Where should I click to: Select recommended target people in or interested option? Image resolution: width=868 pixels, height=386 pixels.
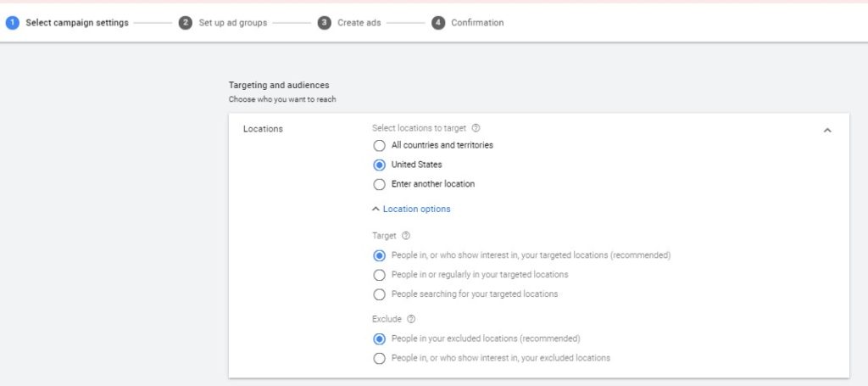[379, 256]
